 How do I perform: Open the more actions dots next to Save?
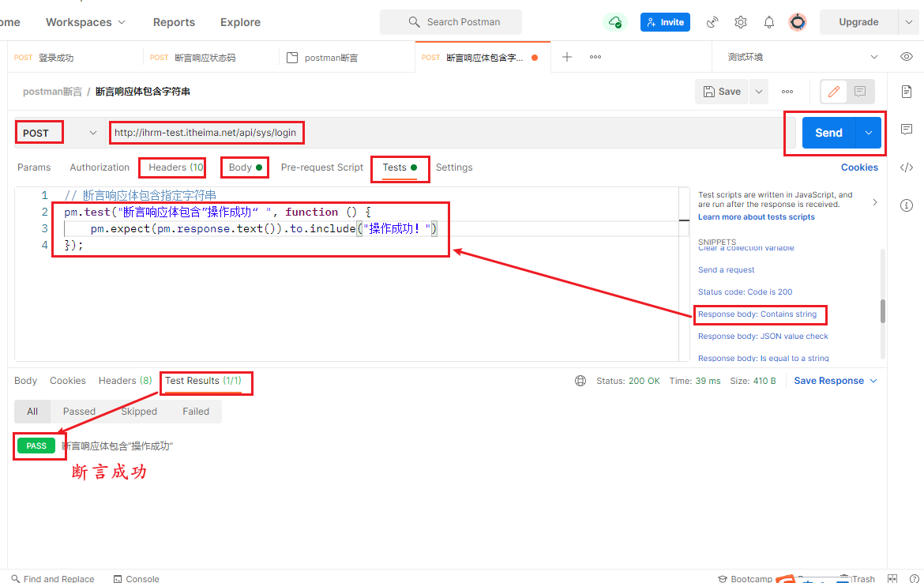(787, 92)
